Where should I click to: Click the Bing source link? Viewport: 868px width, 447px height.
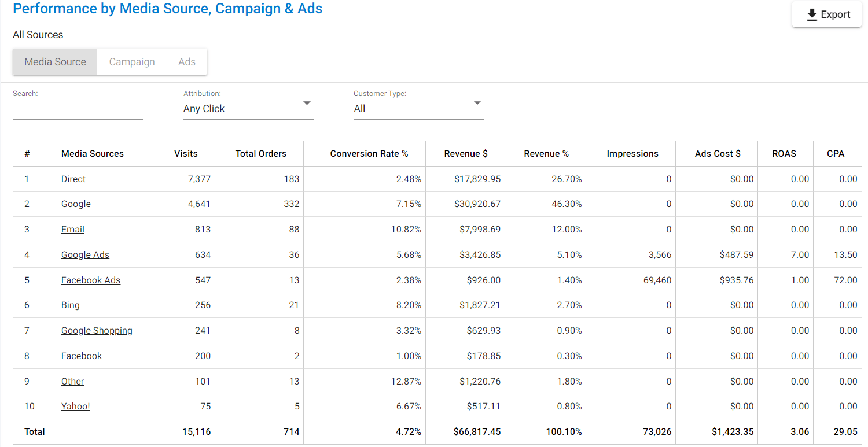71,305
